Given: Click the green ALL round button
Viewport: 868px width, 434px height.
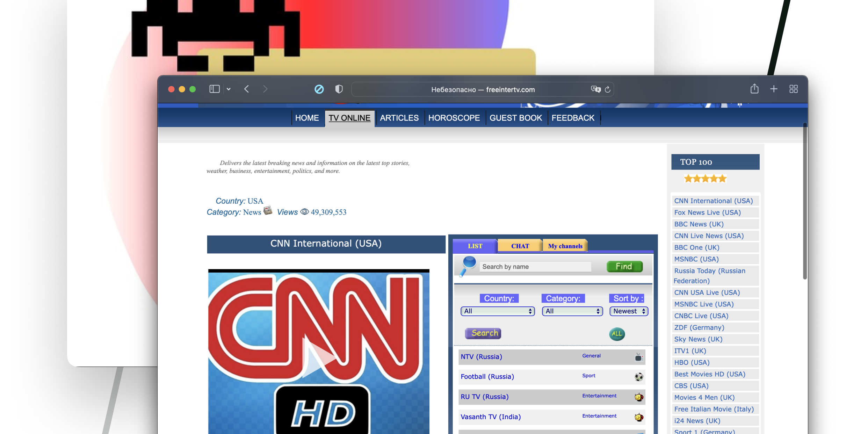Looking at the screenshot, I should point(617,334).
